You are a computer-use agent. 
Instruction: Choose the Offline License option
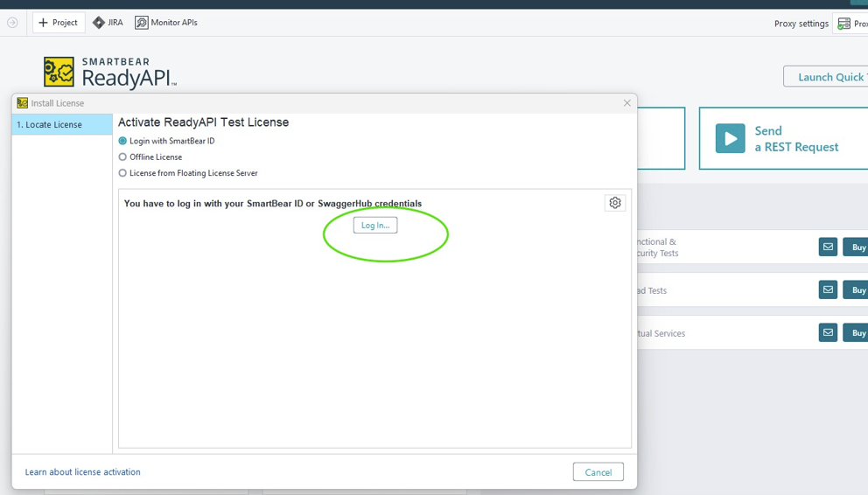150,157
